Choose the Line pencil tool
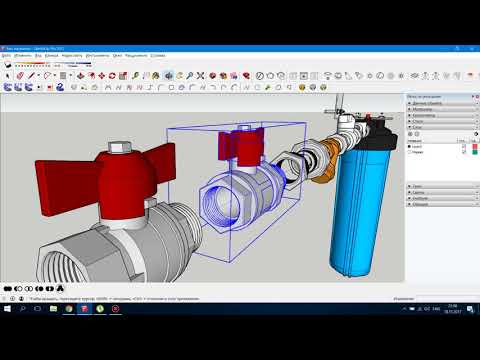This screenshot has width=480, height=360. point(31,76)
